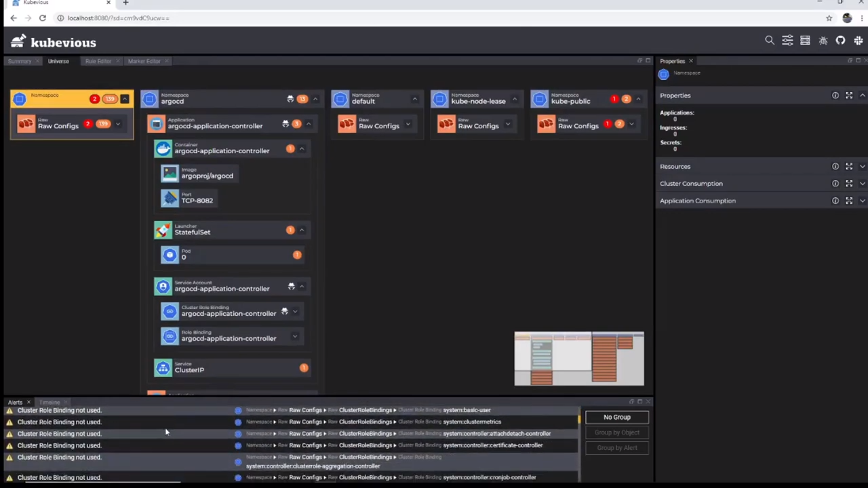Click the kubevious logo
Image resolution: width=868 pixels, height=488 pixels.
54,42
